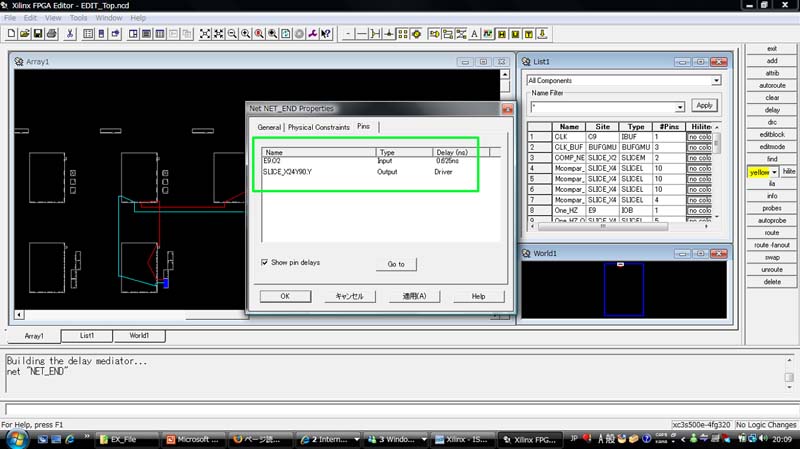Open the Name Filter dropdown arrow
800x449 pixels.
680,107
